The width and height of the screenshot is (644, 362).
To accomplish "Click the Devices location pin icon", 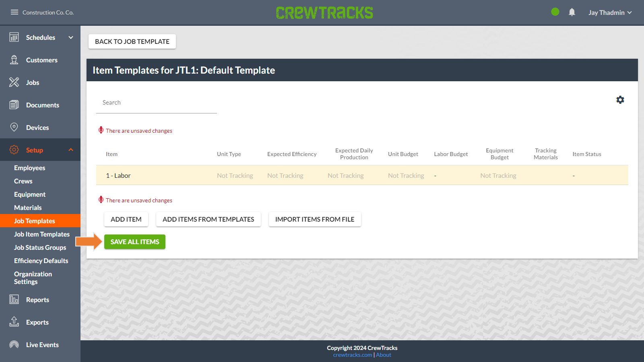I will coord(14,128).
